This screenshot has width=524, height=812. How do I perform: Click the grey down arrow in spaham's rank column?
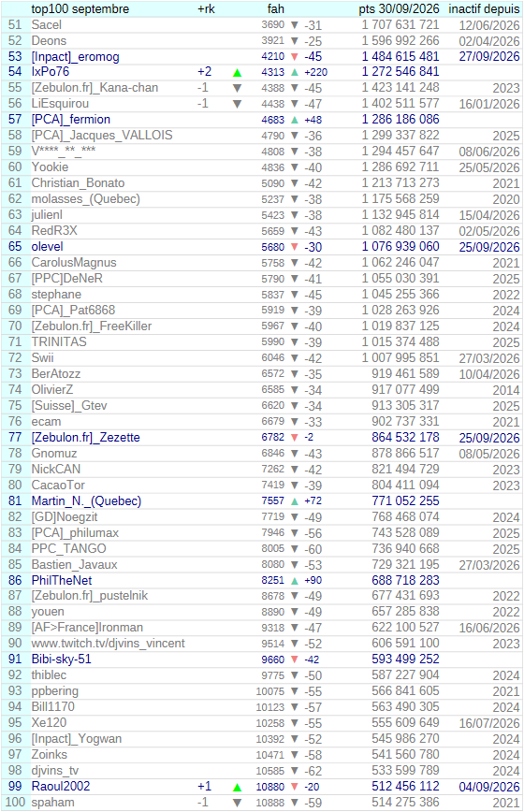[x=237, y=803]
